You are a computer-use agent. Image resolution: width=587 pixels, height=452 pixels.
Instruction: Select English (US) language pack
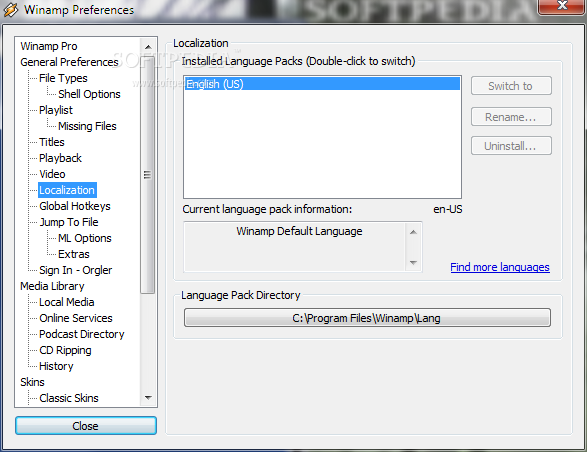click(322, 84)
